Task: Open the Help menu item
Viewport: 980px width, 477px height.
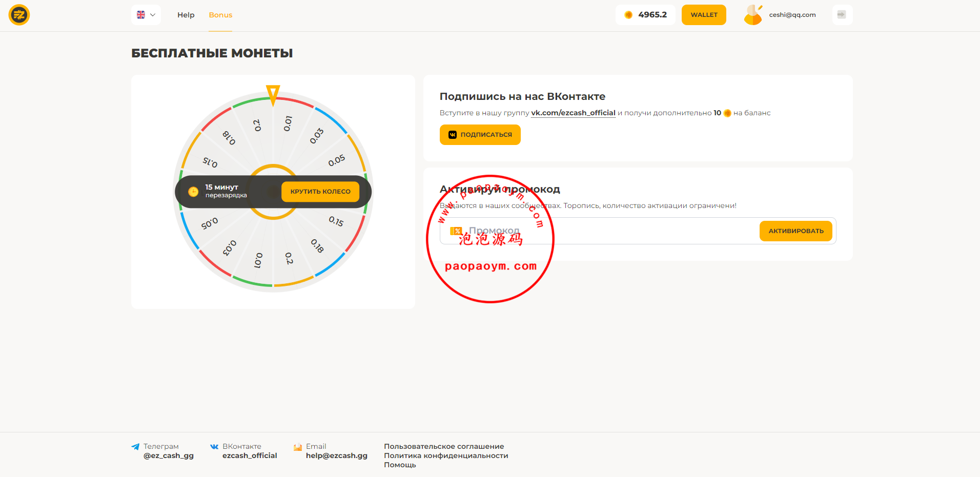Action: 186,15
